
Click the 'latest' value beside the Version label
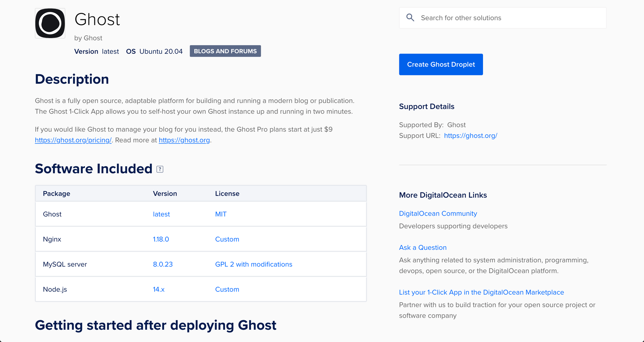[110, 52]
